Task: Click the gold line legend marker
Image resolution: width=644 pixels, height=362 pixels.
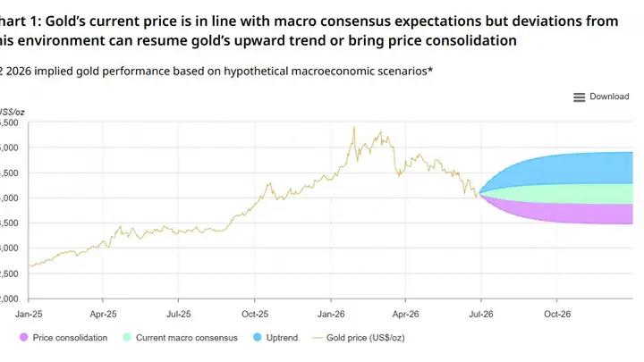Action: (x=318, y=338)
